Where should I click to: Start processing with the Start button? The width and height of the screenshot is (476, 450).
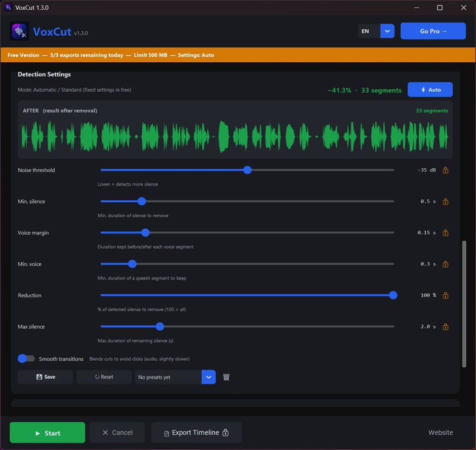47,433
